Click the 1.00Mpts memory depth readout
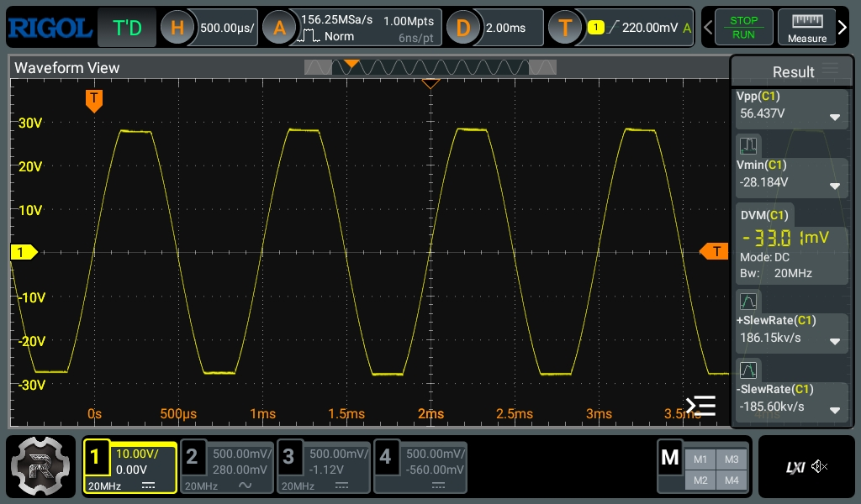 click(x=409, y=21)
